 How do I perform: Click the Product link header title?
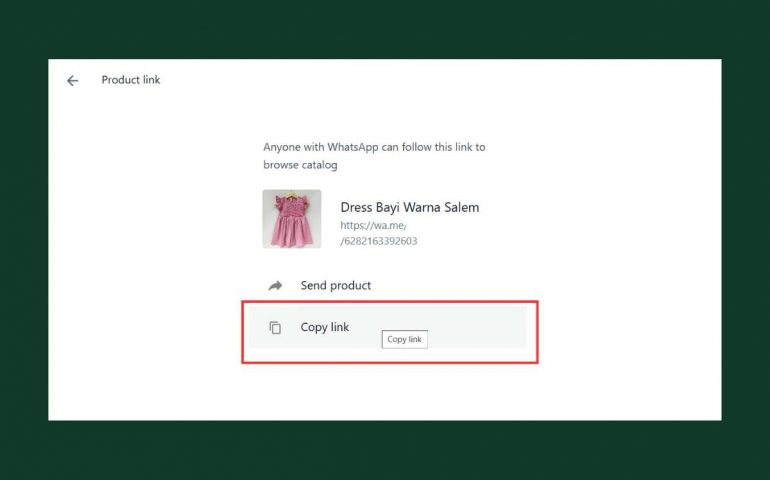point(131,80)
